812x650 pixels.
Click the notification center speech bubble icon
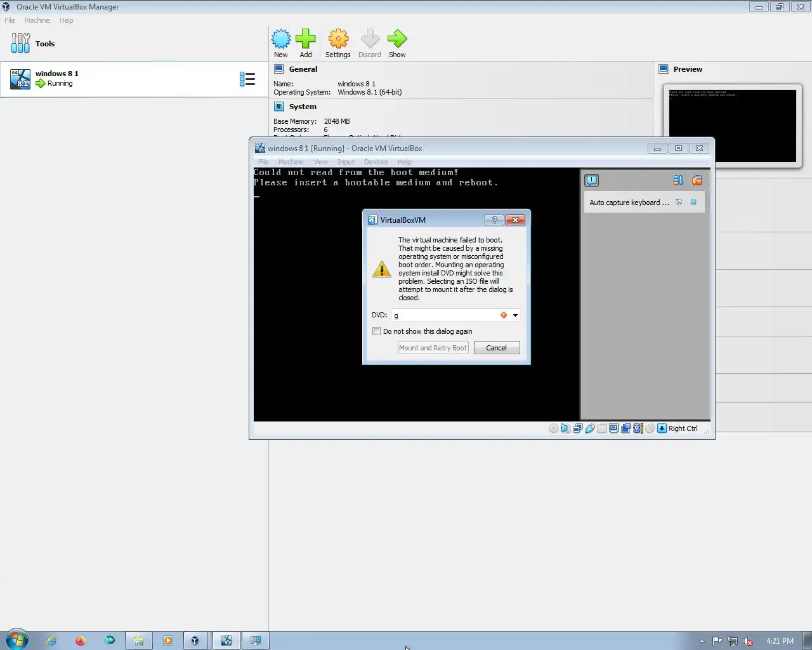click(x=591, y=180)
